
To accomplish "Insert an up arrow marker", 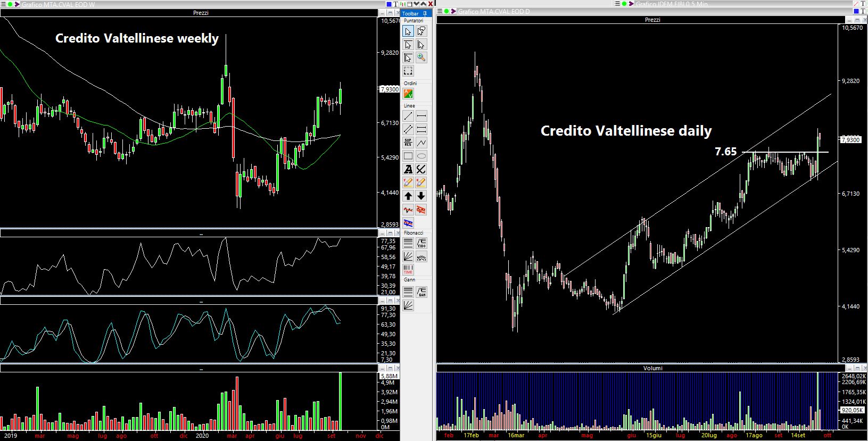I will [408, 196].
